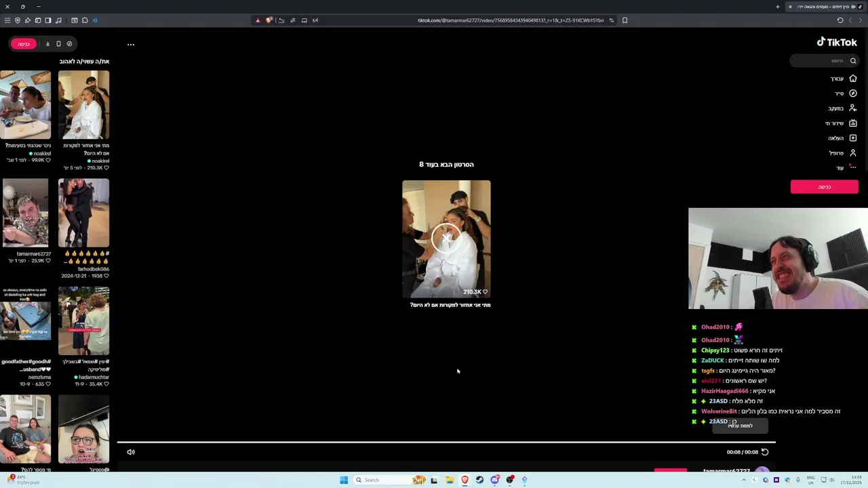Toggle the video volume speaker icon
Screen dimensions: 868x488
[x=131, y=452]
